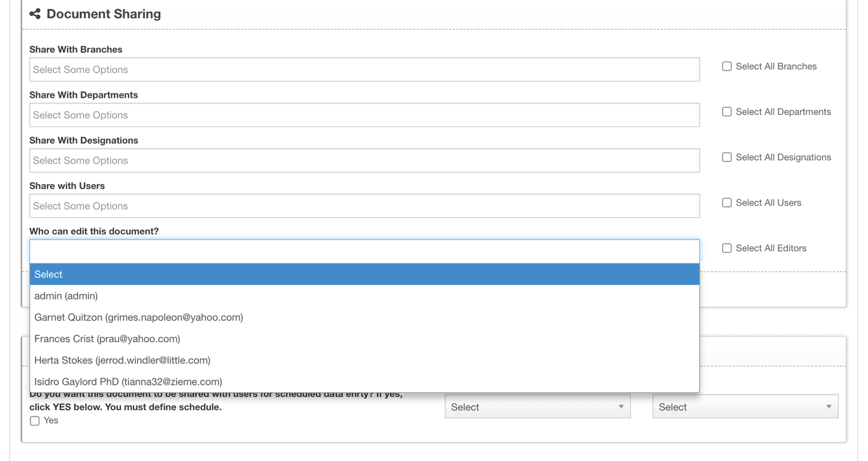Click the share icon beside Document Sharing
This screenshot has width=868, height=461.
pos(35,14)
